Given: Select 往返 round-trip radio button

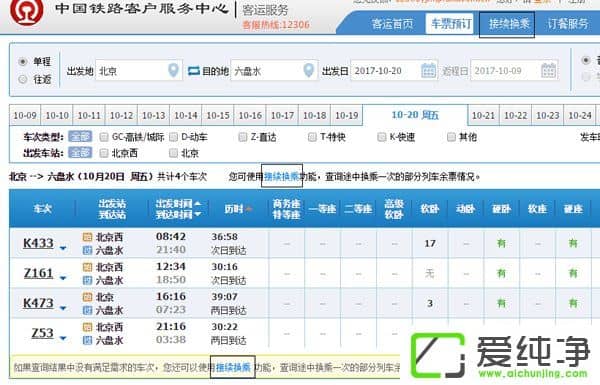Looking at the screenshot, I should [23, 79].
